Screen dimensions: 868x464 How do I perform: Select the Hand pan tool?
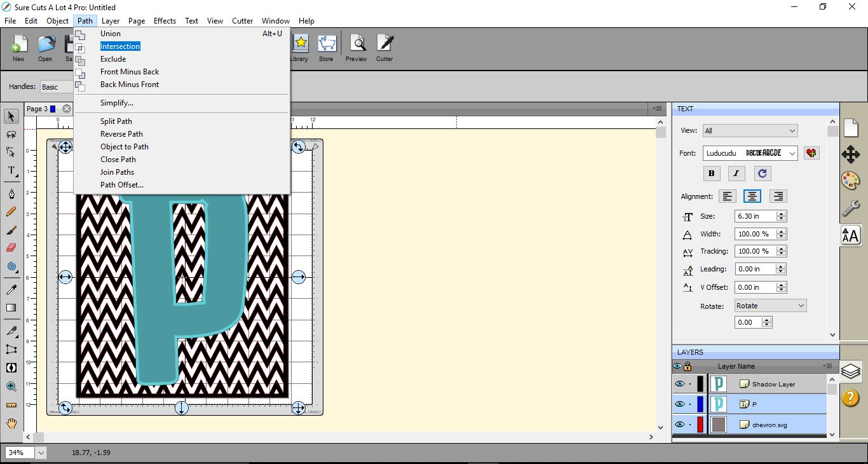point(11,423)
